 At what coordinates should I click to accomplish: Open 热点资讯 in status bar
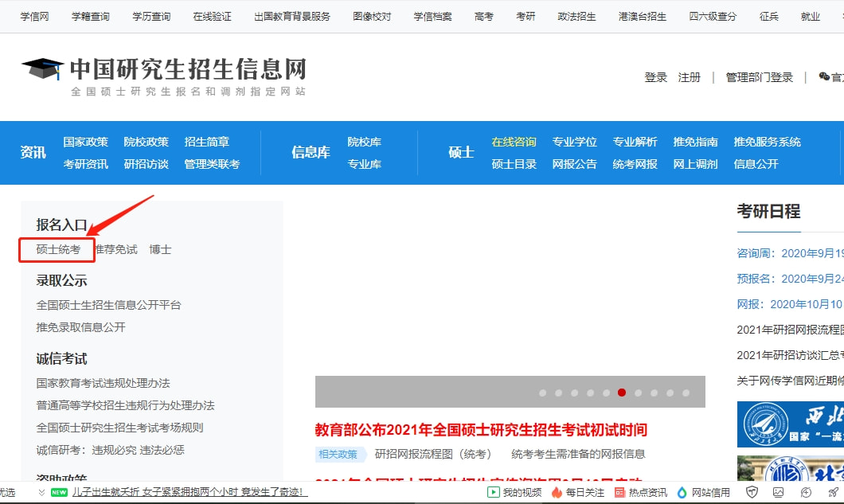[x=641, y=492]
